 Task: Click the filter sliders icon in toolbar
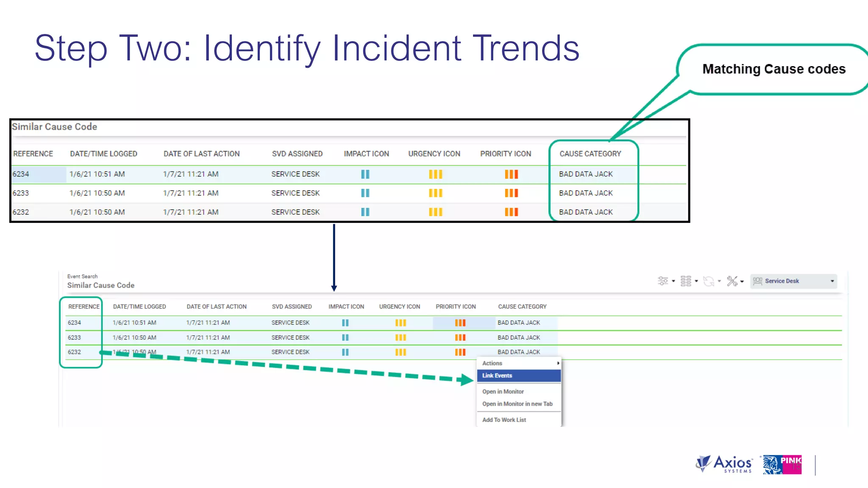coord(662,281)
